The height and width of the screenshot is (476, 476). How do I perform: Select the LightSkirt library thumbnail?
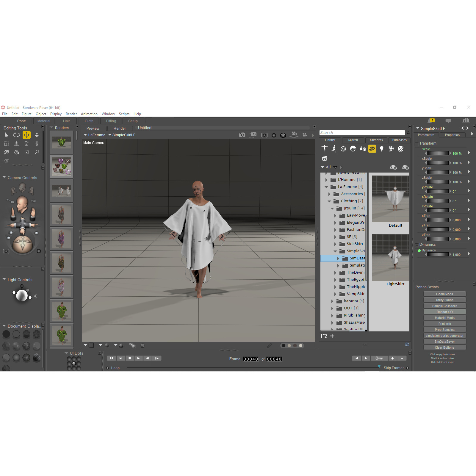click(391, 258)
